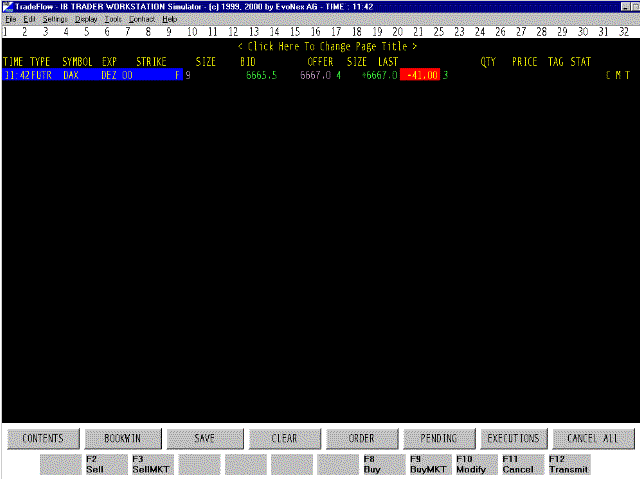Open the Display menu
The height and width of the screenshot is (480, 640).
pyautogui.click(x=86, y=19)
